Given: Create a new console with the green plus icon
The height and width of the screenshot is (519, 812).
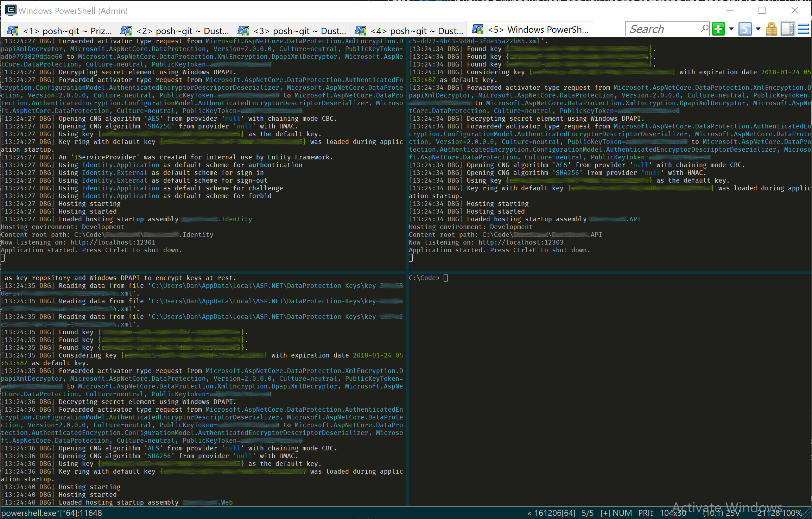Looking at the screenshot, I should tap(718, 29).
